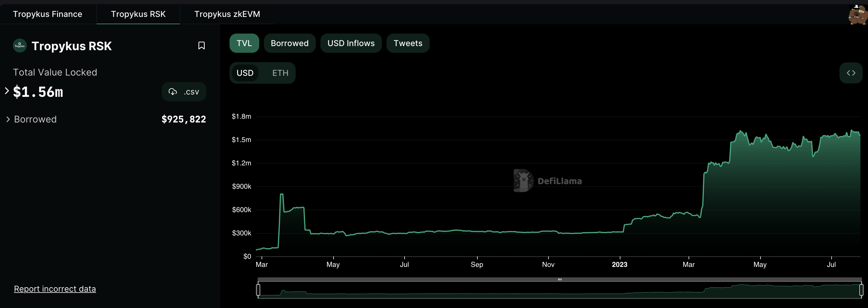Open the embed chart code icon
The image size is (868, 308).
(851, 73)
